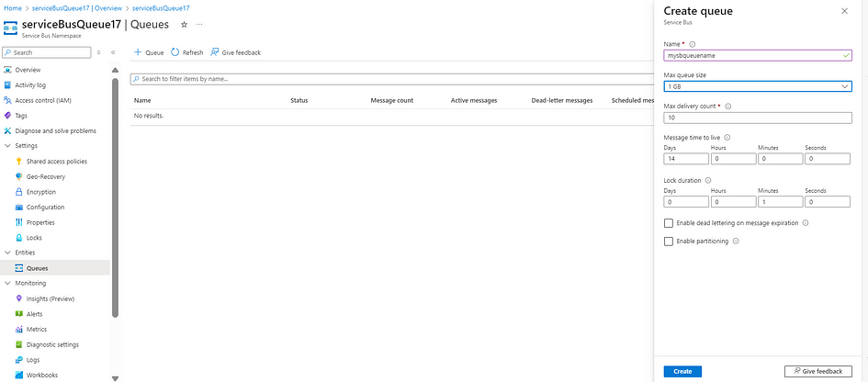Click the Enable partitioning info icon

tap(736, 241)
